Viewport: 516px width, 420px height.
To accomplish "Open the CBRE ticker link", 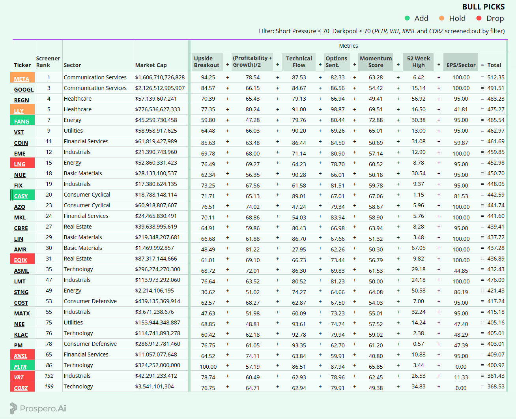I will (21, 228).
